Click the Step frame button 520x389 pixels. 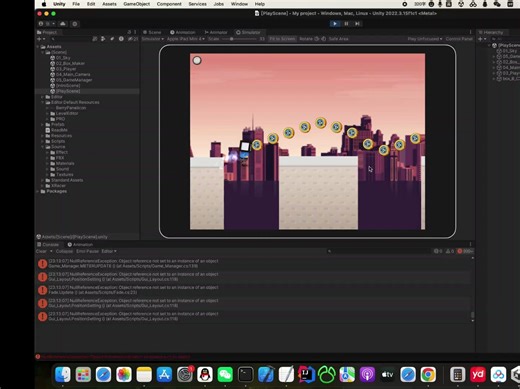pos(357,24)
